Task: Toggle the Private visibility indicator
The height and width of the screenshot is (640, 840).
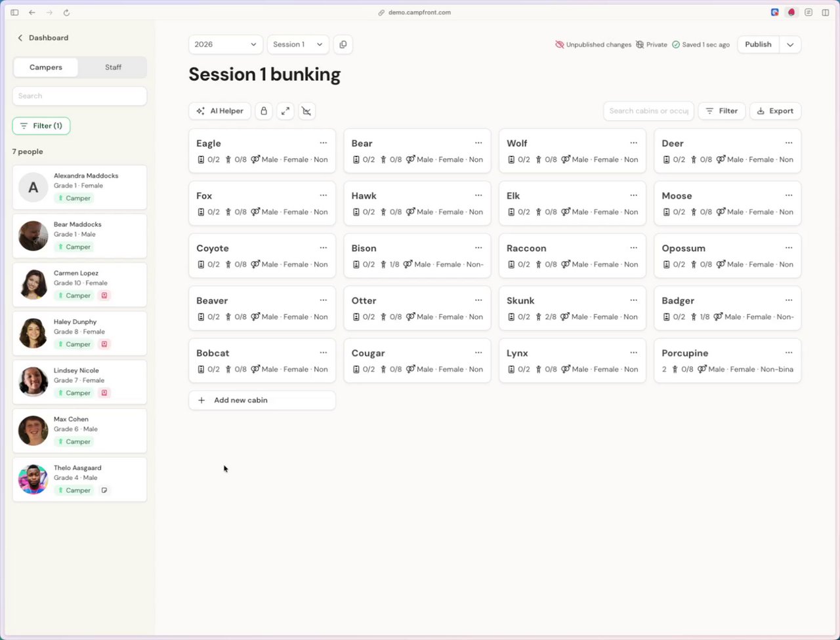Action: click(x=652, y=45)
